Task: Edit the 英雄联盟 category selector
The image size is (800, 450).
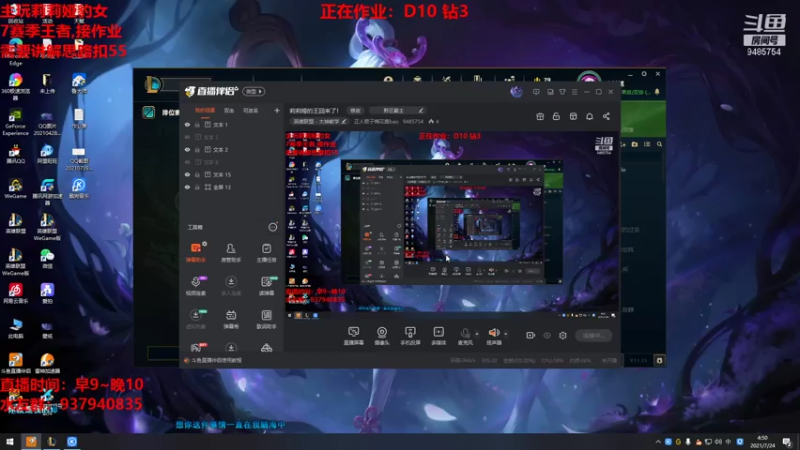Action: 319,121
